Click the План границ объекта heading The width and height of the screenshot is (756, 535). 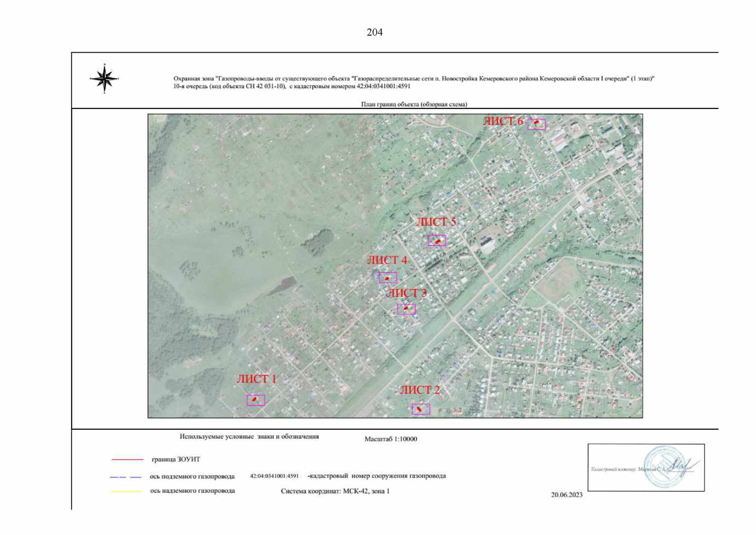click(x=414, y=104)
